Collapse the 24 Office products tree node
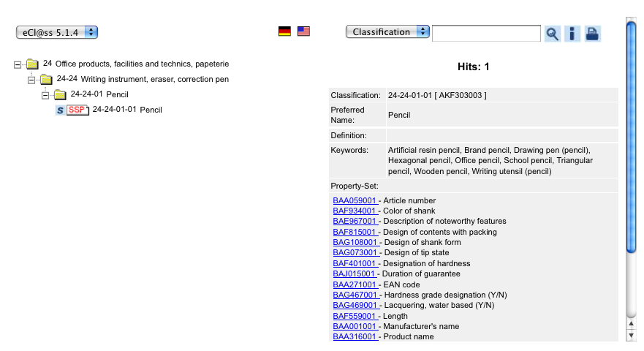This screenshot has width=644, height=351. pos(18,64)
